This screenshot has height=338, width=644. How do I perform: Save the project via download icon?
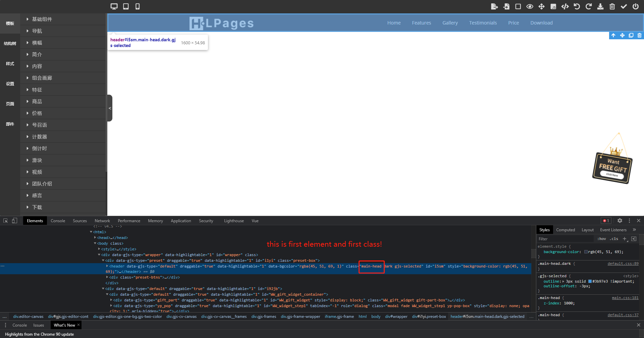click(x=600, y=6)
